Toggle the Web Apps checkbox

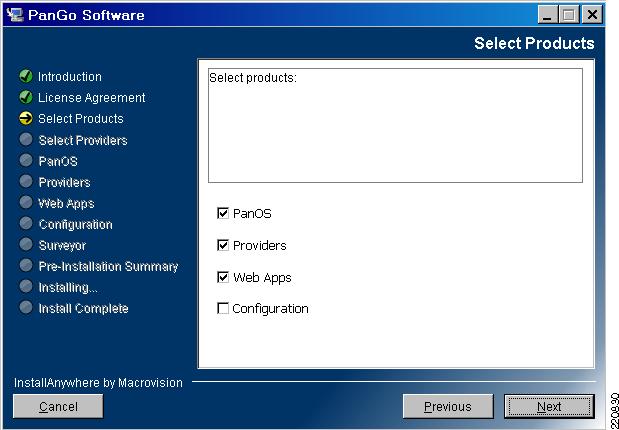pos(223,278)
